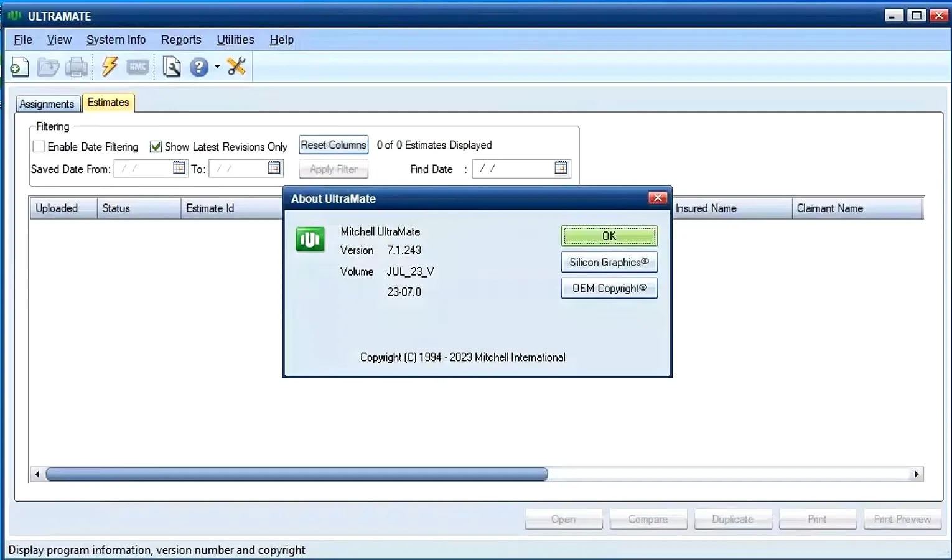Image resolution: width=952 pixels, height=560 pixels.
Task: Click the wrench and screwdriver tools icon
Action: coord(236,66)
